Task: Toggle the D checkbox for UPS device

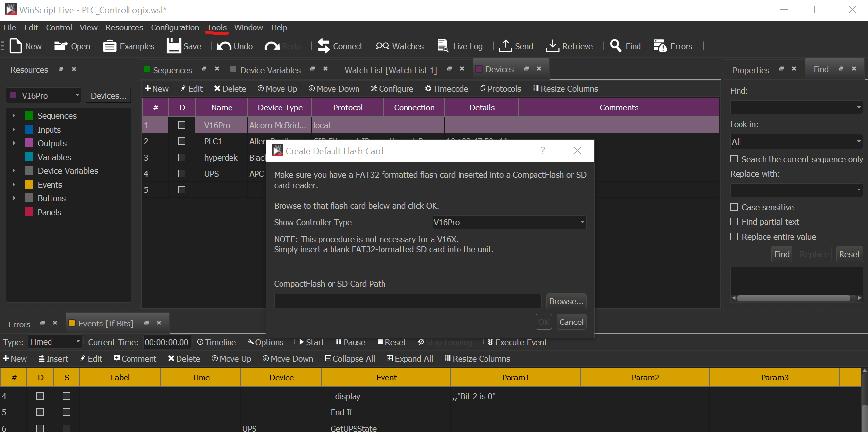Action: pos(181,174)
